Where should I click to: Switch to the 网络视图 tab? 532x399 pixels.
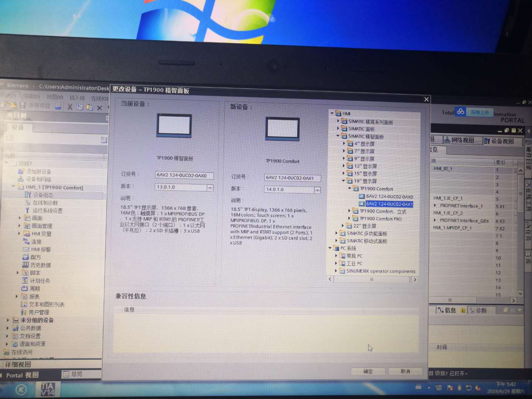(458, 140)
